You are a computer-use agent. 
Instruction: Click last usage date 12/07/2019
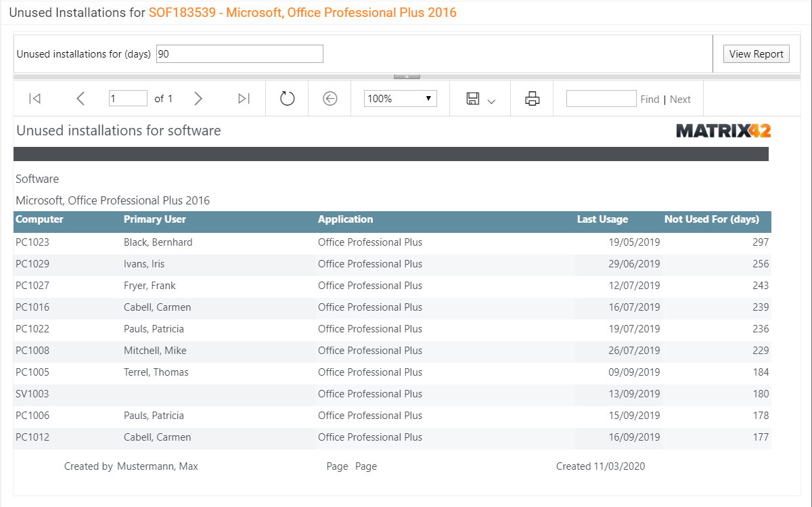634,286
